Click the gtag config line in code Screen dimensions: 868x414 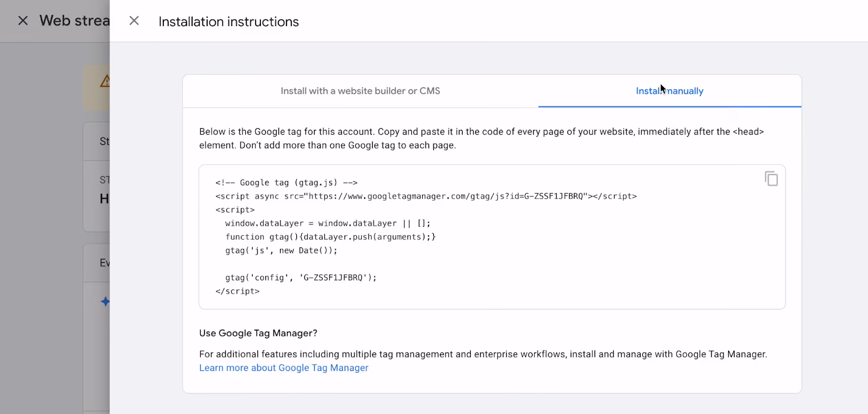[x=301, y=278]
